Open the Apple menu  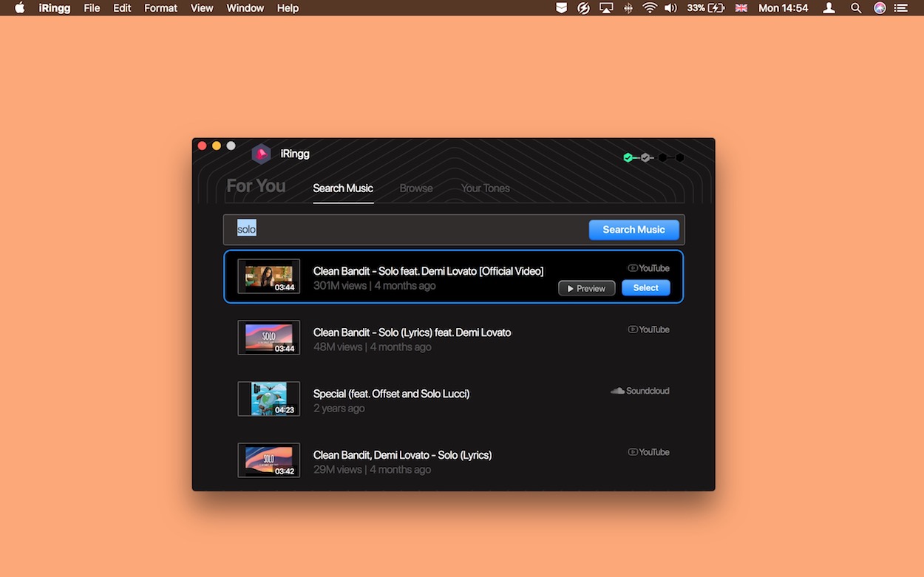[x=20, y=8]
